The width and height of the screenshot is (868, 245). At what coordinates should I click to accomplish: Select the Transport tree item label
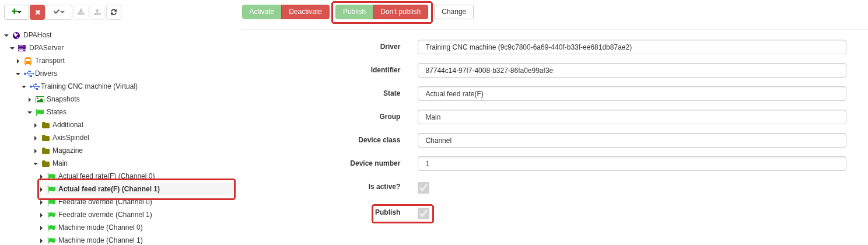50,61
